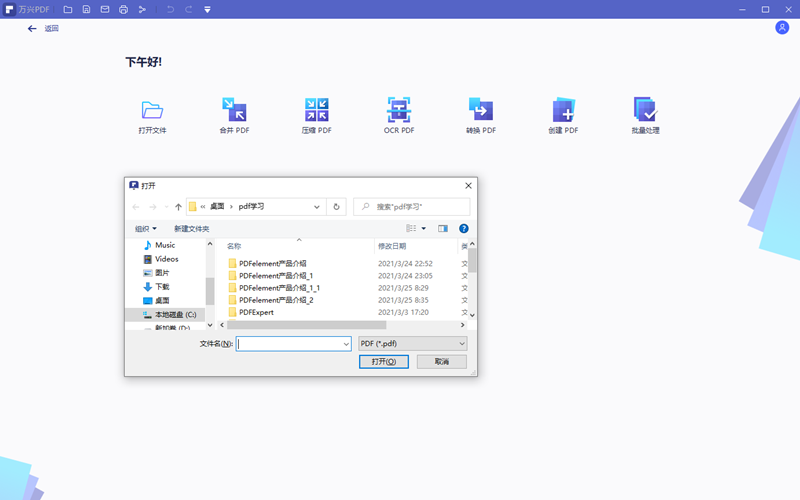Expand the file name history dropdown
The width and height of the screenshot is (800, 500).
point(345,343)
